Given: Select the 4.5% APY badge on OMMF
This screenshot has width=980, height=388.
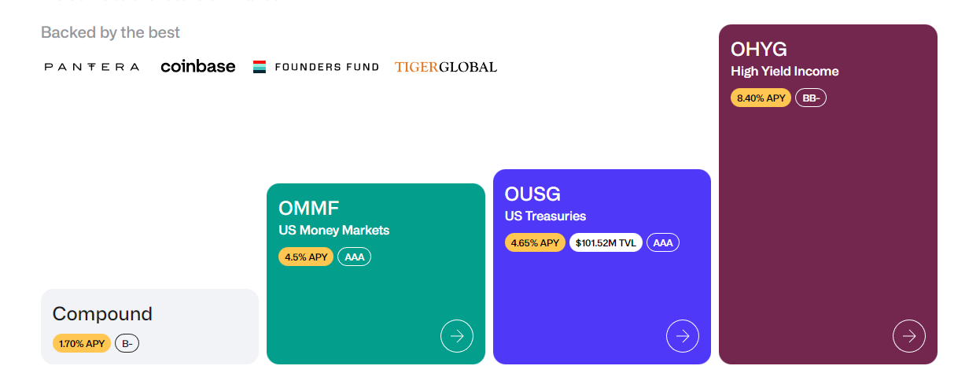Looking at the screenshot, I should click(x=306, y=257).
